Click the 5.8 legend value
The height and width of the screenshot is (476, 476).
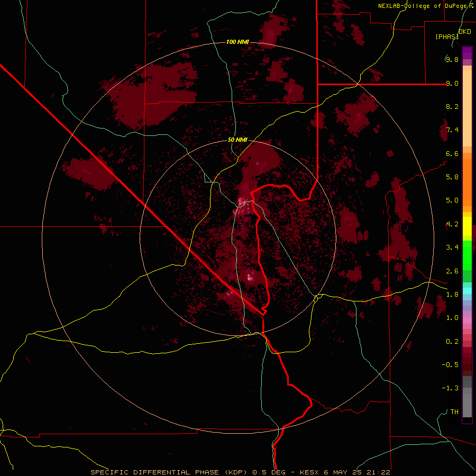pos(452,177)
